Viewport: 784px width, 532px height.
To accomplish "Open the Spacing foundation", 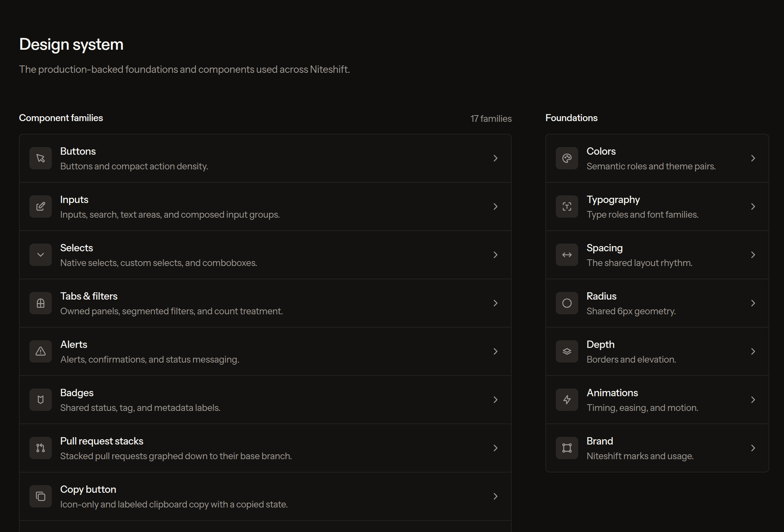I will pyautogui.click(x=657, y=255).
